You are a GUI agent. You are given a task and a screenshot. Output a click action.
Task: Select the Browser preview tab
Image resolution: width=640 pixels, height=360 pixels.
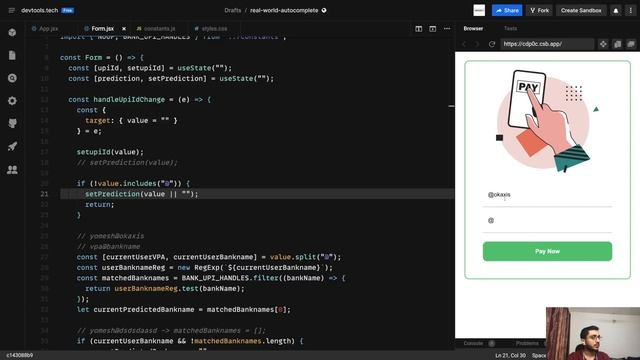473,28
